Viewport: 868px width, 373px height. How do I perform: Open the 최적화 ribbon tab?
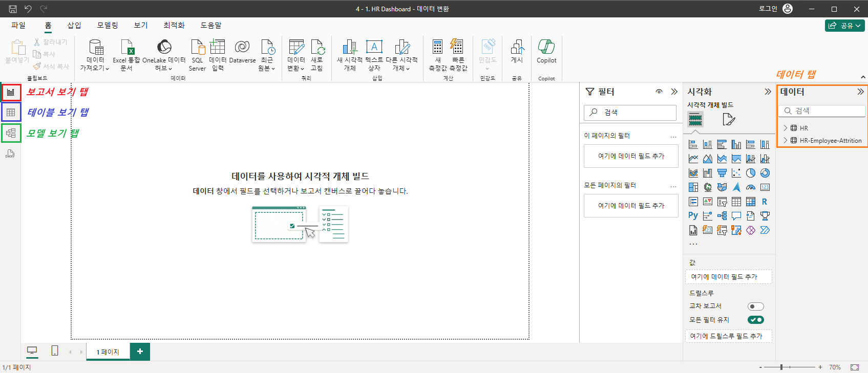coord(174,25)
